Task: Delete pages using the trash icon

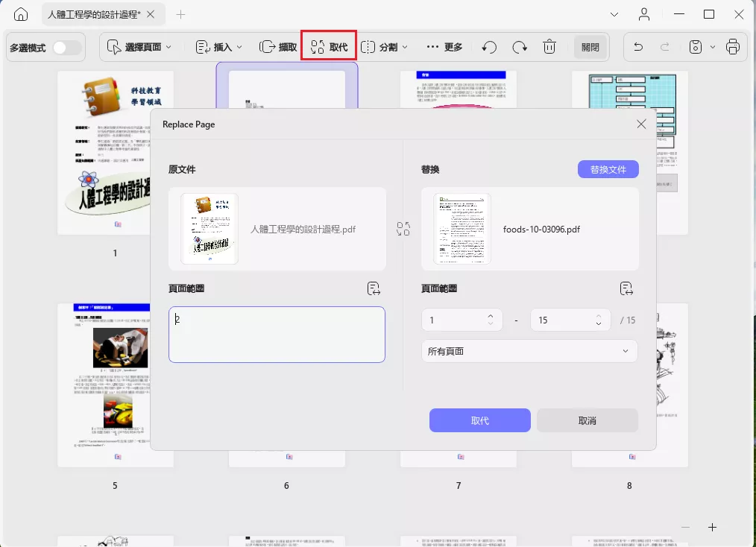Action: 549,46
